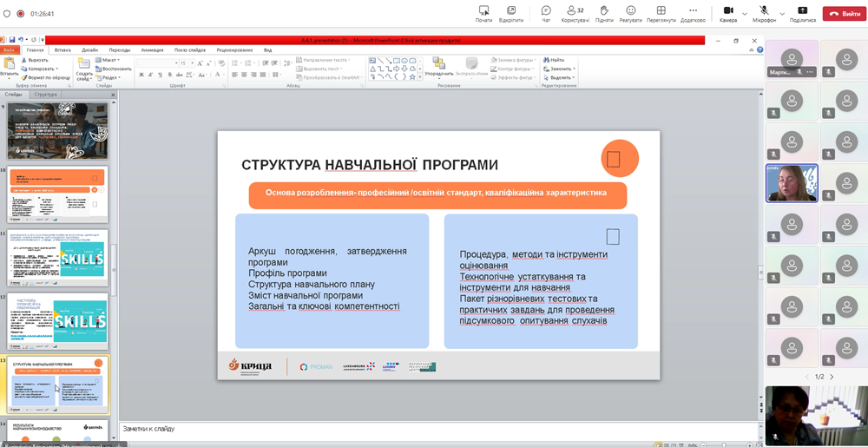Open the Показ слайдов tab
The width and height of the screenshot is (868, 447).
[x=190, y=49]
